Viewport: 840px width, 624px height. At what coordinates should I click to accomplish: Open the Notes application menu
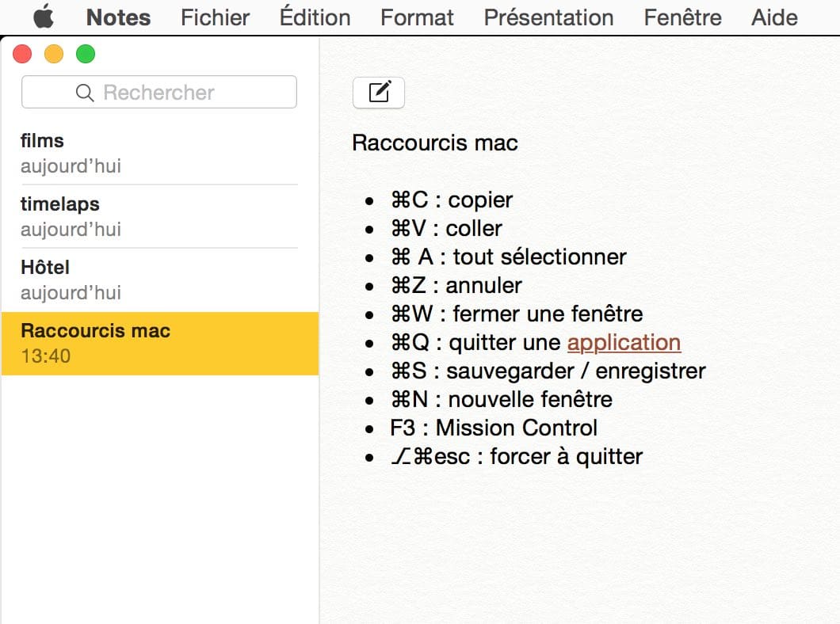[x=118, y=17]
